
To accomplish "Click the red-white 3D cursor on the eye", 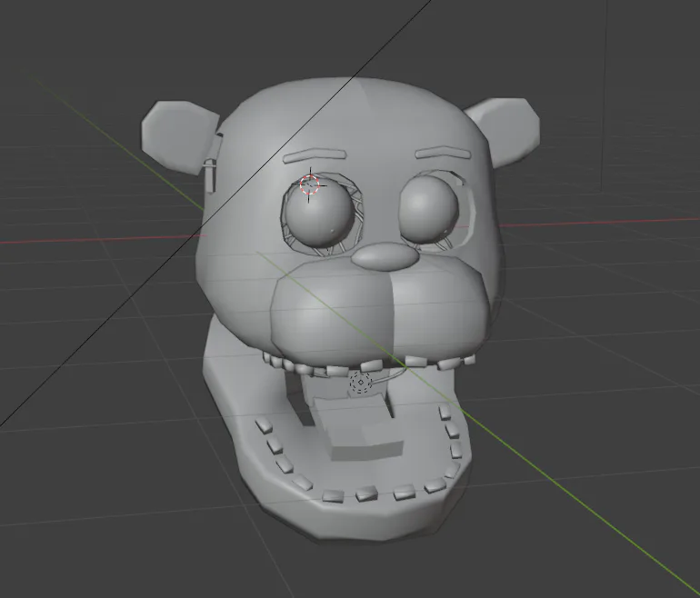I will click(x=309, y=184).
